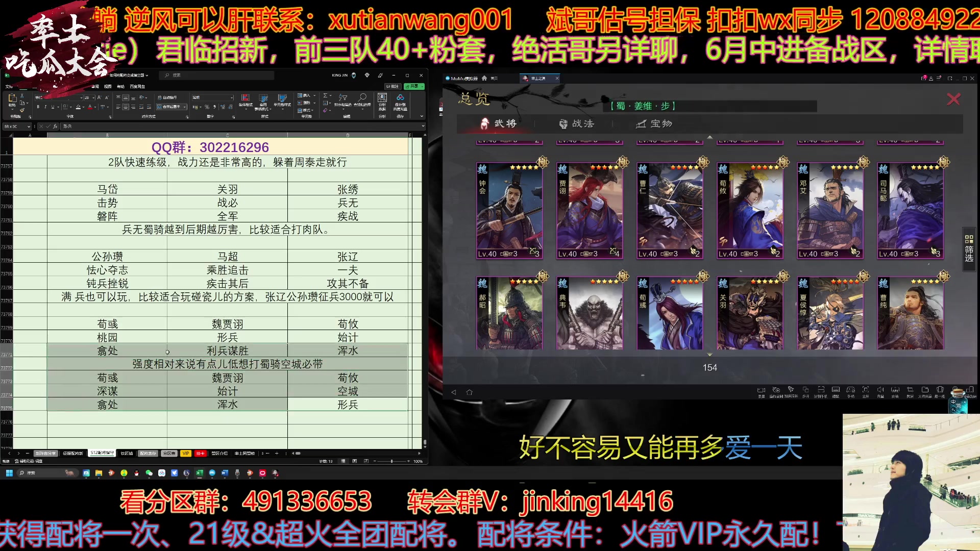
Task: Select the 战法 tab in game panel
Action: 577,123
